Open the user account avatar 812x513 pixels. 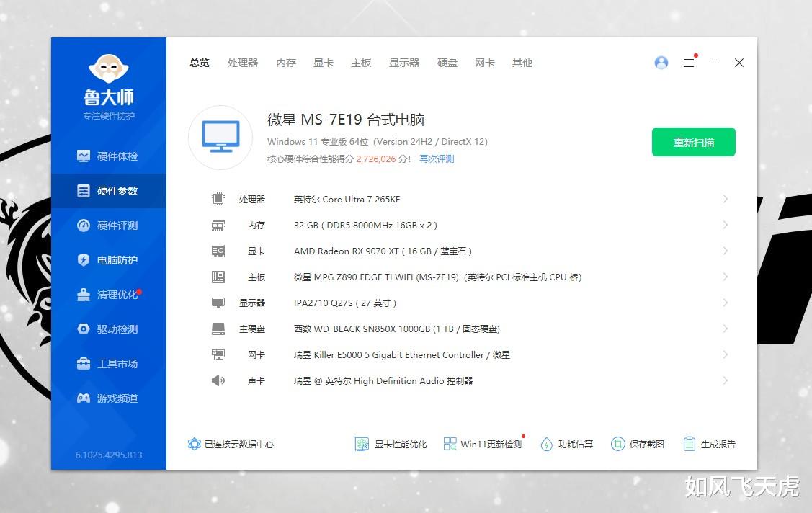[661, 63]
